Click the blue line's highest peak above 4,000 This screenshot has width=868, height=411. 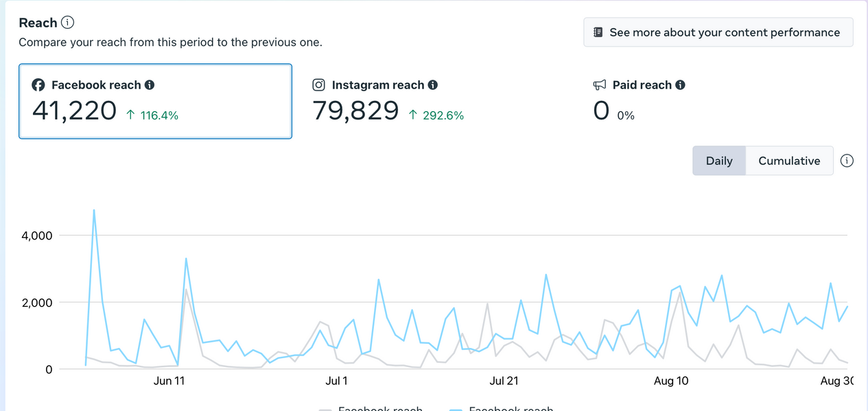(x=94, y=211)
